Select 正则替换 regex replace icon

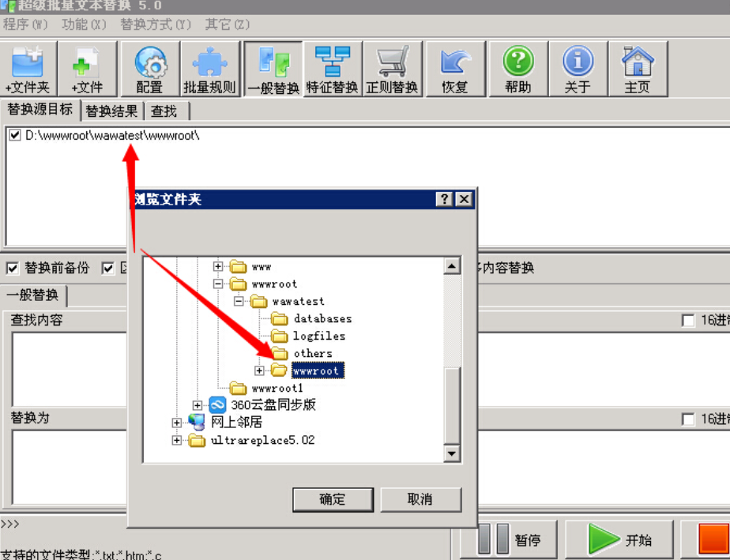pyautogui.click(x=393, y=69)
